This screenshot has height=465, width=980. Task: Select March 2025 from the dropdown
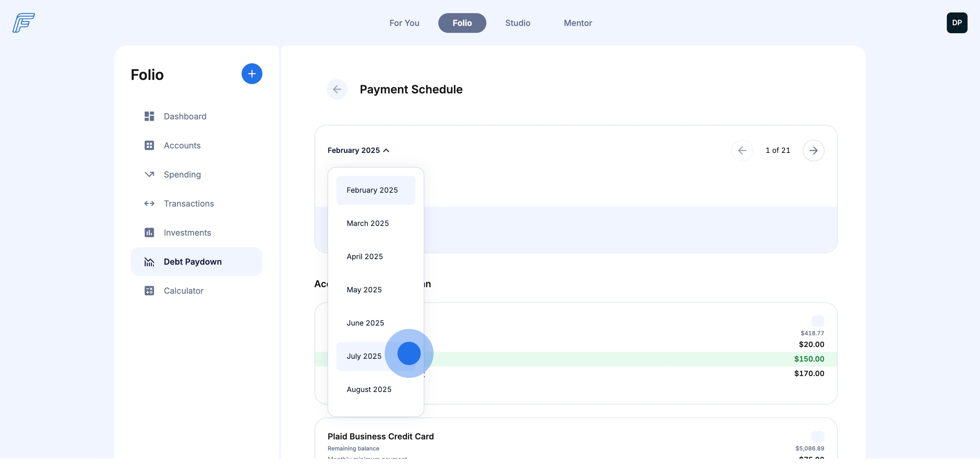click(x=367, y=224)
